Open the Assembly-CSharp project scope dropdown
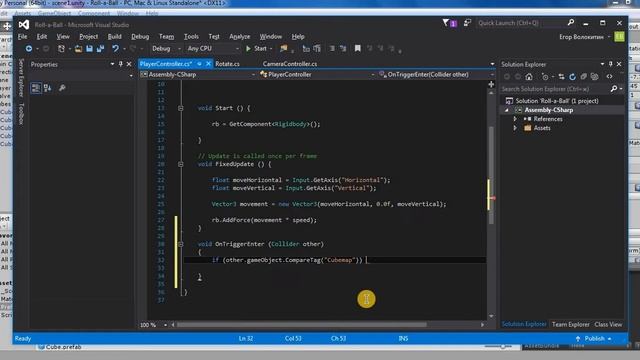This screenshot has width=640, height=360. pyautogui.click(x=198, y=75)
